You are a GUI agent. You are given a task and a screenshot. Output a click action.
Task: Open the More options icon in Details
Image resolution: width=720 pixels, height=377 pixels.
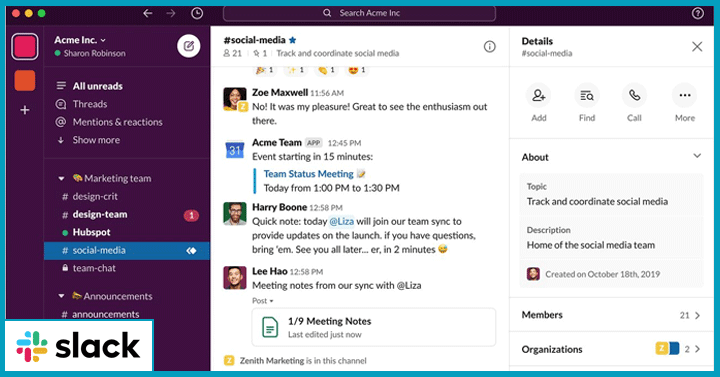pos(685,96)
